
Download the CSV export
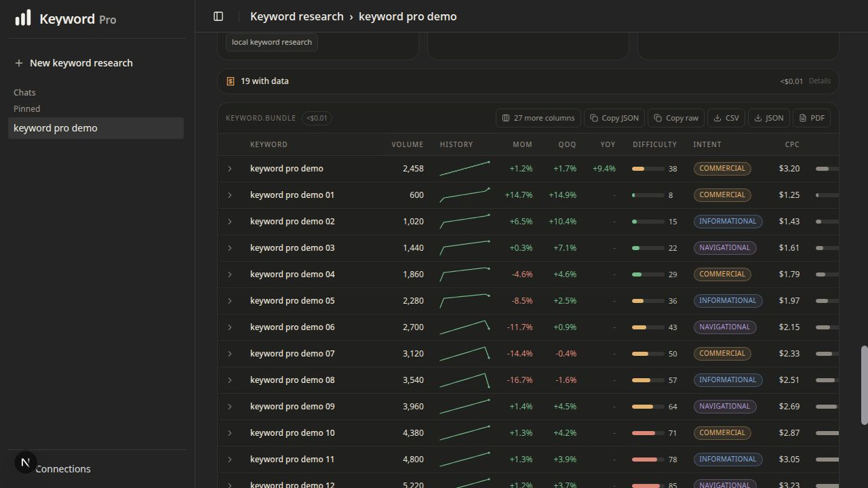tap(726, 118)
